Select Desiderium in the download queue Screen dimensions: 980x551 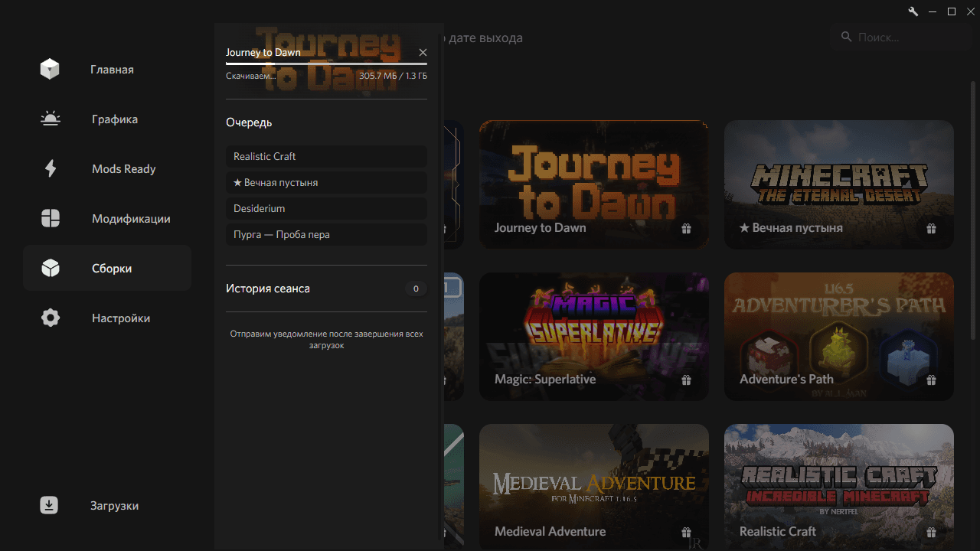pyautogui.click(x=326, y=208)
